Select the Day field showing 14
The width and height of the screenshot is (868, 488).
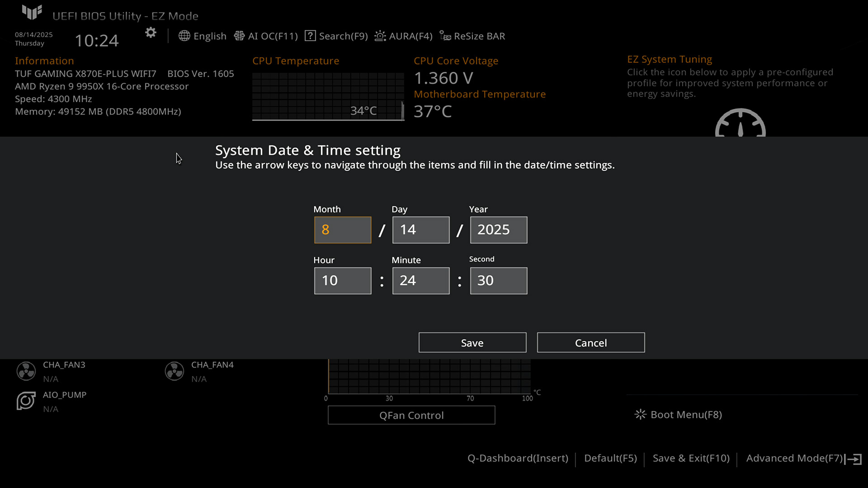pos(420,230)
